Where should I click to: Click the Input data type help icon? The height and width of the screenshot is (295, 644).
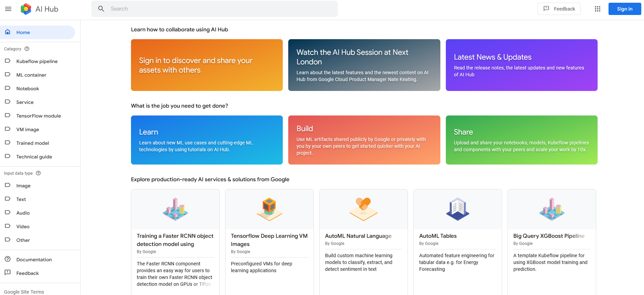38,173
